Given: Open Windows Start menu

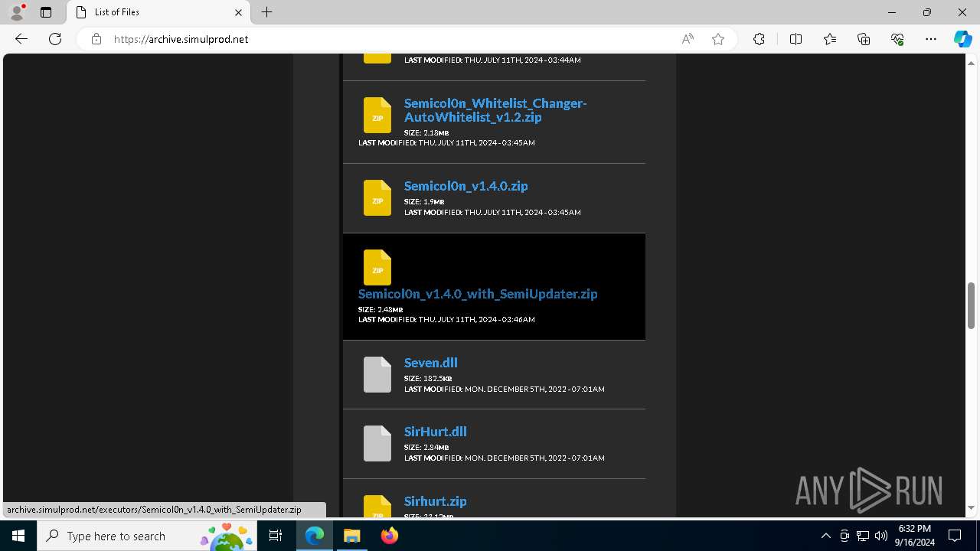Looking at the screenshot, I should 18,536.
